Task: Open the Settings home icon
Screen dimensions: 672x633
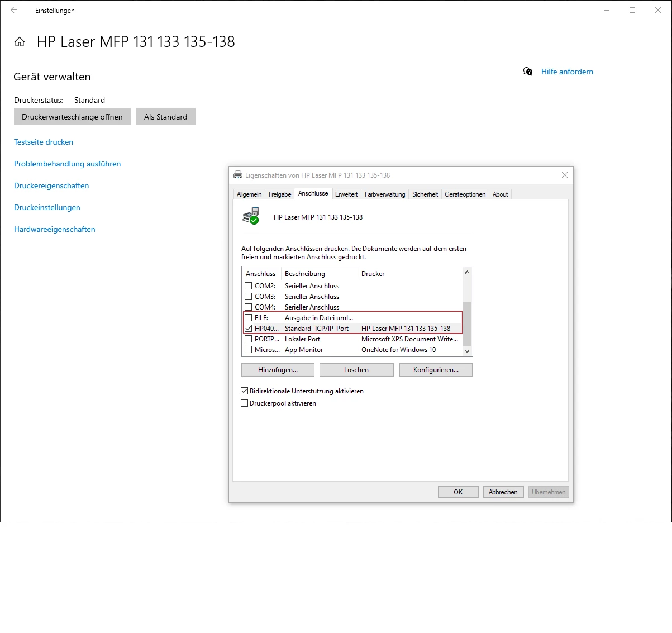Action: pyautogui.click(x=20, y=42)
